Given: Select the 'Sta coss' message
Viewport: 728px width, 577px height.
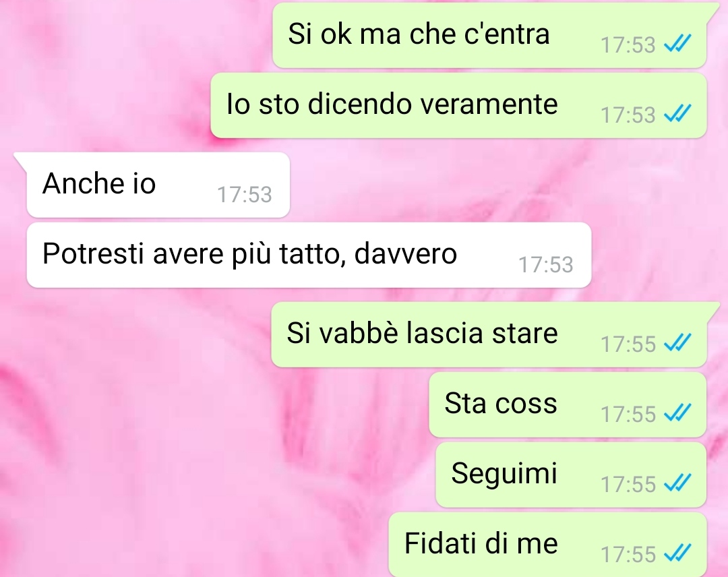Looking at the screenshot, I should 568,405.
